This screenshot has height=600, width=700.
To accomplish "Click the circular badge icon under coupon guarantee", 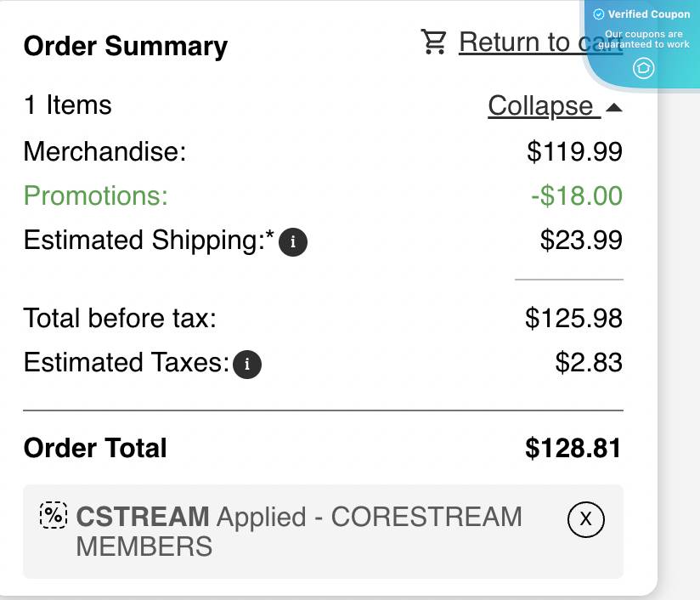I will tap(644, 68).
